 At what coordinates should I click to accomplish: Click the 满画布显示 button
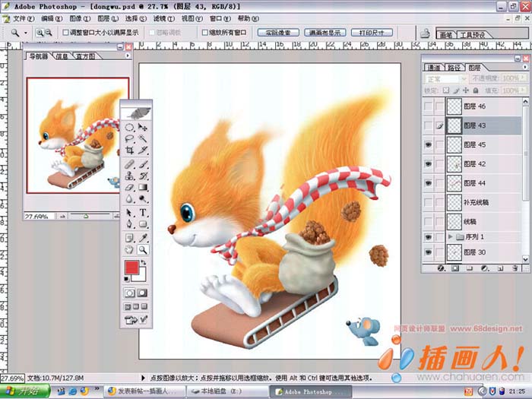pos(325,33)
